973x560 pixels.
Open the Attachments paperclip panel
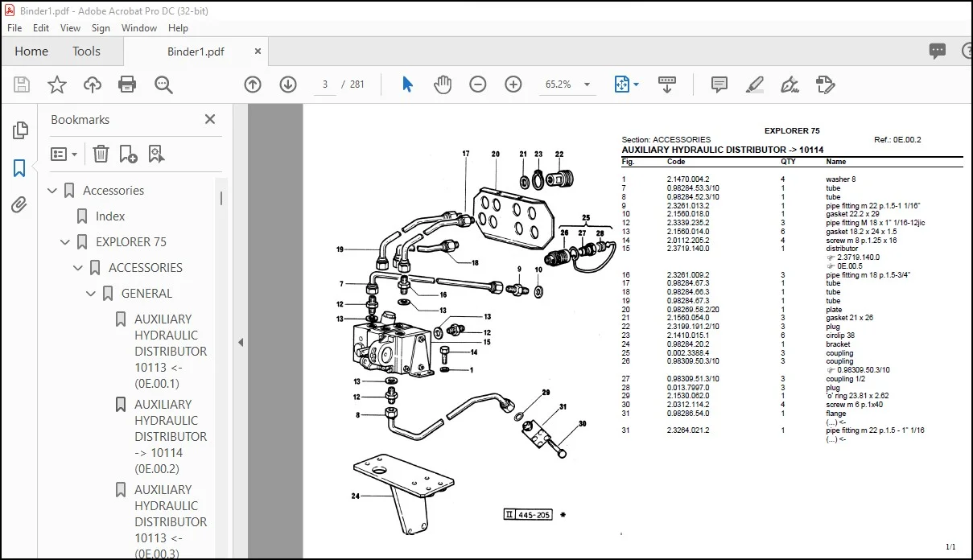coord(19,205)
